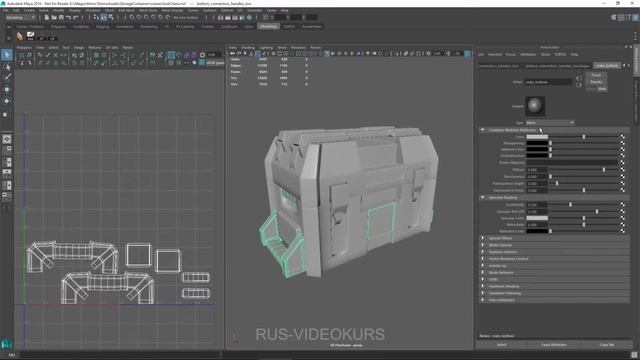Open the Color attribute swatch
Image resolution: width=640 pixels, height=360 pixels.
tap(537, 137)
